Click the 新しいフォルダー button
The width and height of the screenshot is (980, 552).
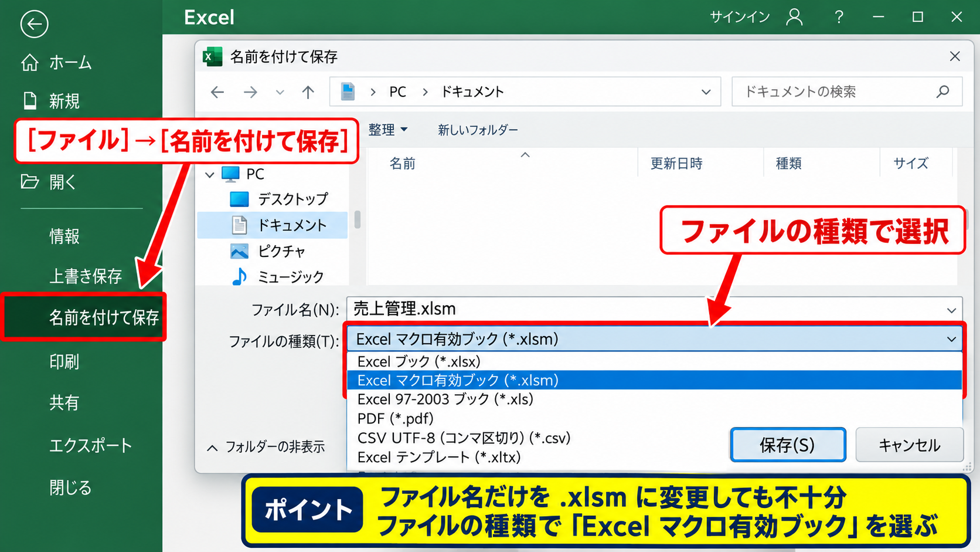(x=478, y=130)
